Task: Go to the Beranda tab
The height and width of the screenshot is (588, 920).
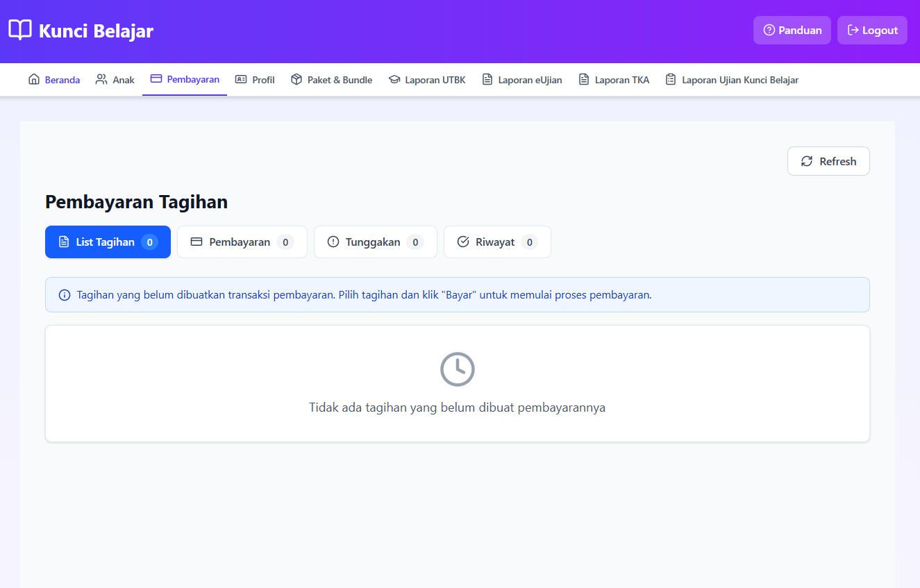Action: click(54, 80)
